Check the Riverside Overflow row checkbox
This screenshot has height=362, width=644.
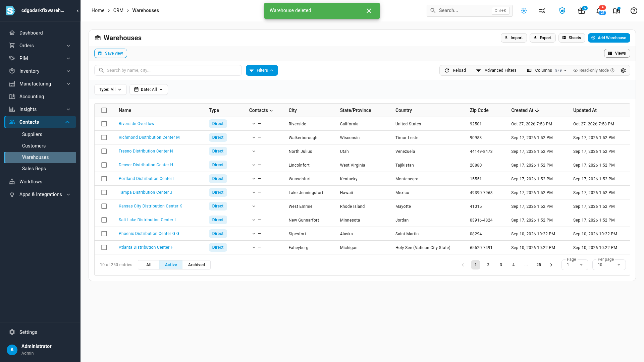[x=104, y=124]
